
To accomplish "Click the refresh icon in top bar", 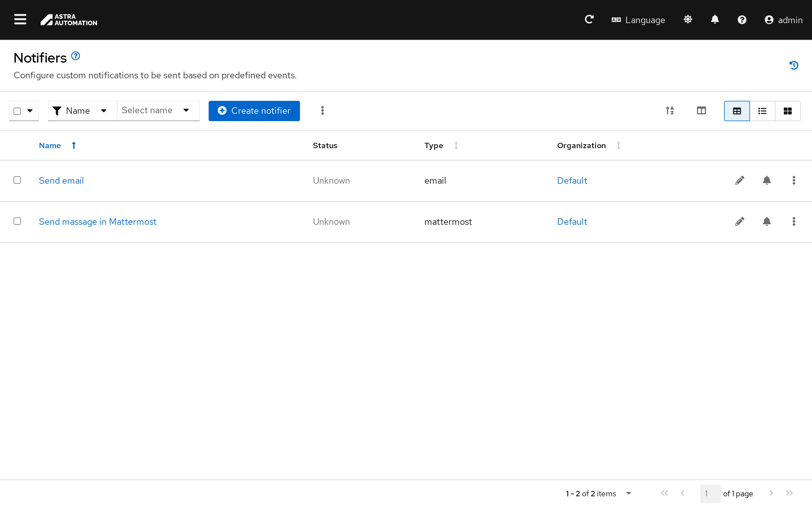I will click(589, 19).
